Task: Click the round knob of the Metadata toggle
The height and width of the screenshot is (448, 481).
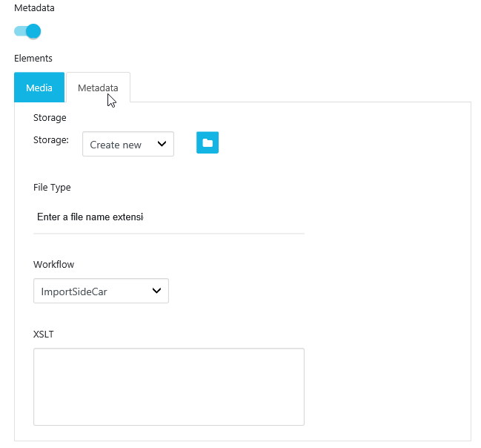Action: click(33, 31)
